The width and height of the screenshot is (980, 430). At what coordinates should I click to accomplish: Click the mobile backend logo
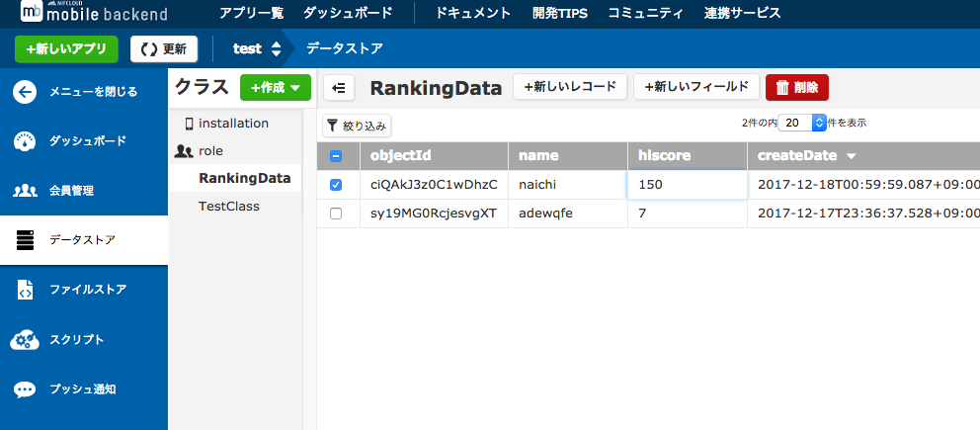coord(94,11)
